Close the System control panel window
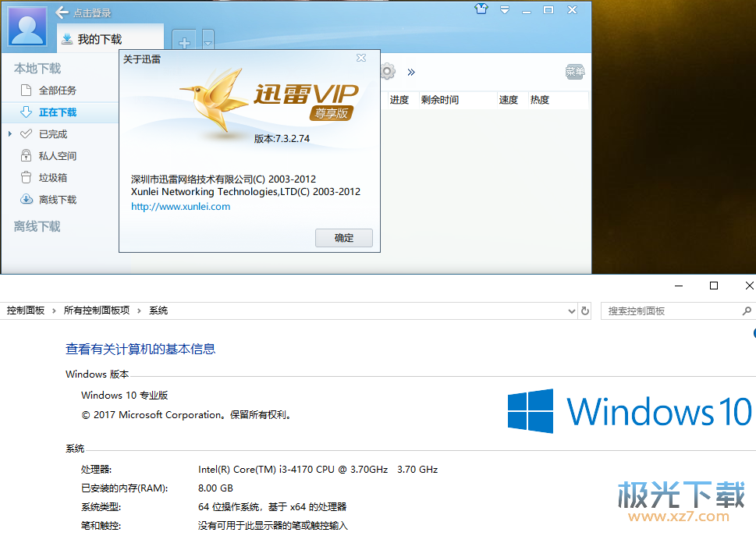The width and height of the screenshot is (756, 543). [749, 286]
